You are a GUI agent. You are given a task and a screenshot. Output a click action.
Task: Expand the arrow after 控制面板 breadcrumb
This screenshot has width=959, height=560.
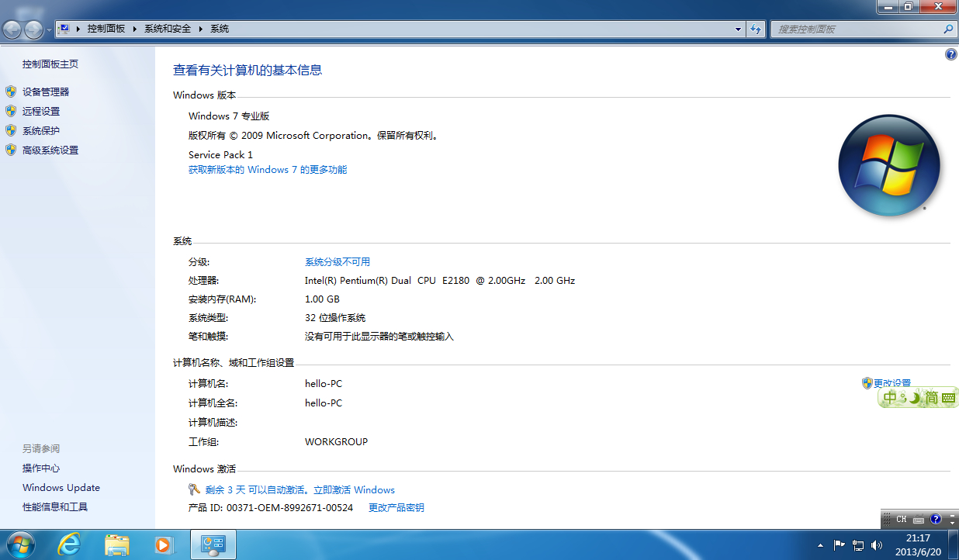coord(135,29)
